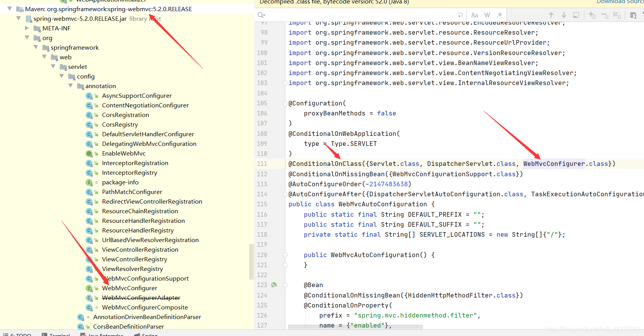Image resolution: width=644 pixels, height=336 pixels.
Task: Toggle Regex (.*) search option
Action: coord(500,15)
